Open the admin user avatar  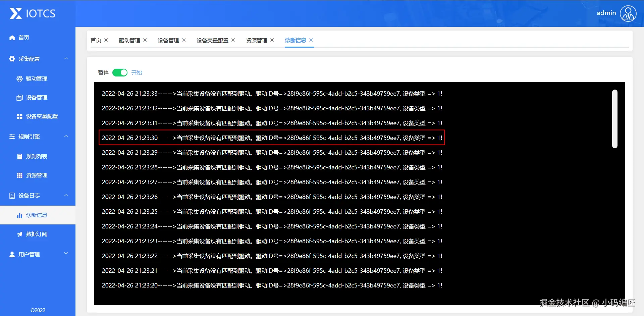click(x=628, y=13)
